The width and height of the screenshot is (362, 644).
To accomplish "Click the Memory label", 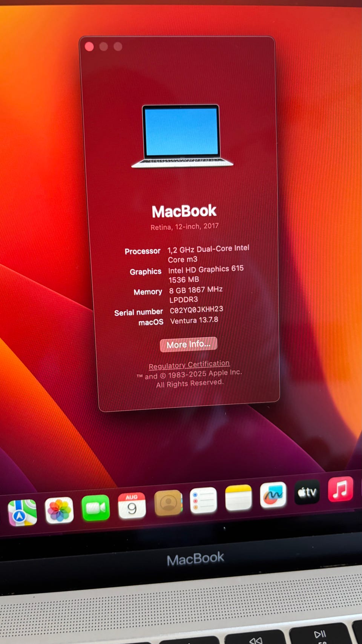I will (148, 292).
